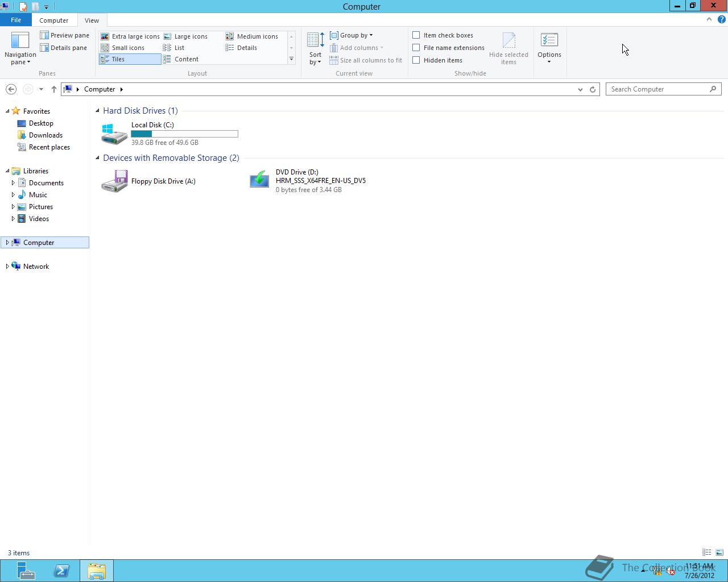
Task: Expand the Layout gallery more arrow
Action: pos(291,59)
